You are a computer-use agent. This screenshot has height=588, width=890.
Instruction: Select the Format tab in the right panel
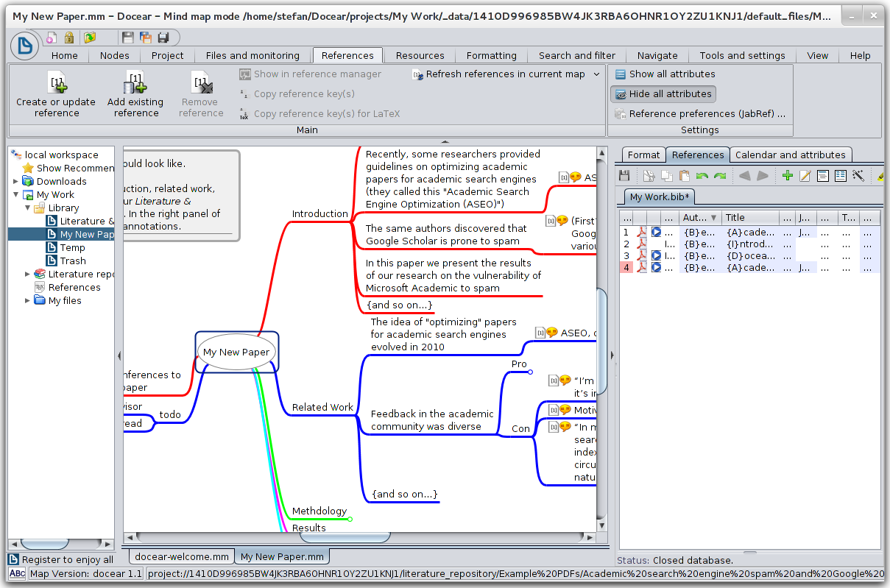(643, 155)
